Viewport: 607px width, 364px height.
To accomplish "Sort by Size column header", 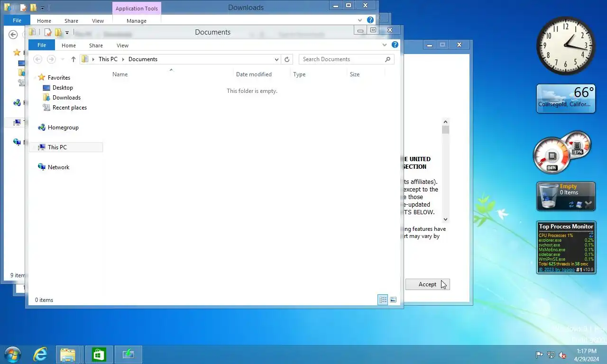I will [355, 74].
